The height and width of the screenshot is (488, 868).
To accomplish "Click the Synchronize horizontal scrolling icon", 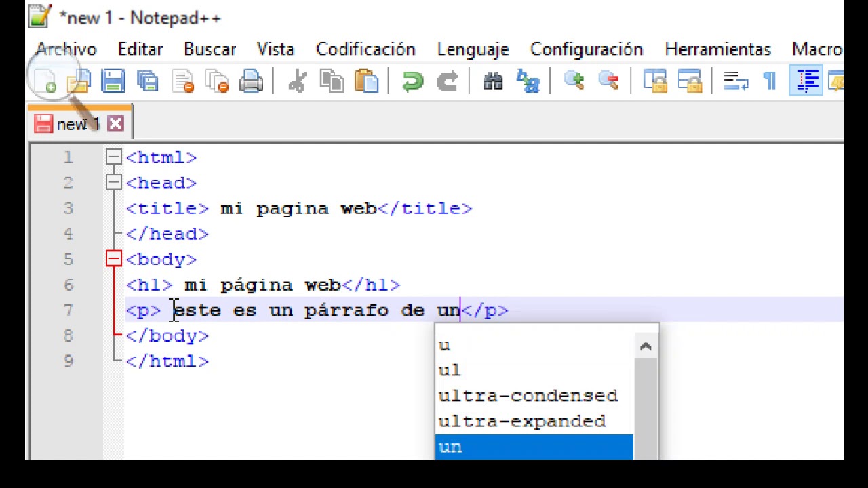I will coord(690,81).
